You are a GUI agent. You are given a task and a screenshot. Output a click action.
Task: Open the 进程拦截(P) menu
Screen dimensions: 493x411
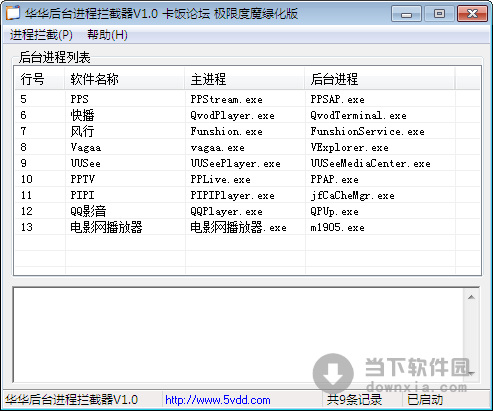pos(41,35)
